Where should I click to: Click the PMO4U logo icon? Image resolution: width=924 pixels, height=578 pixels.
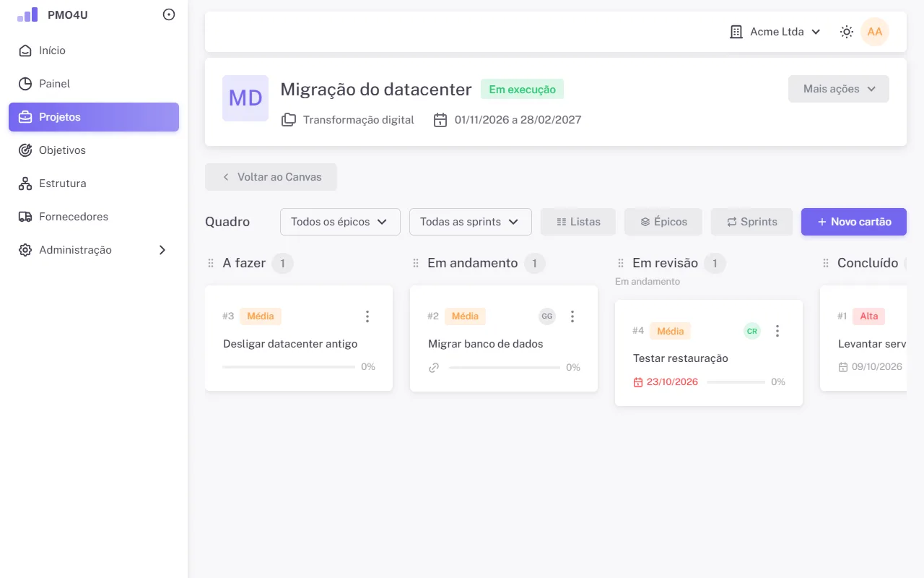coord(27,14)
